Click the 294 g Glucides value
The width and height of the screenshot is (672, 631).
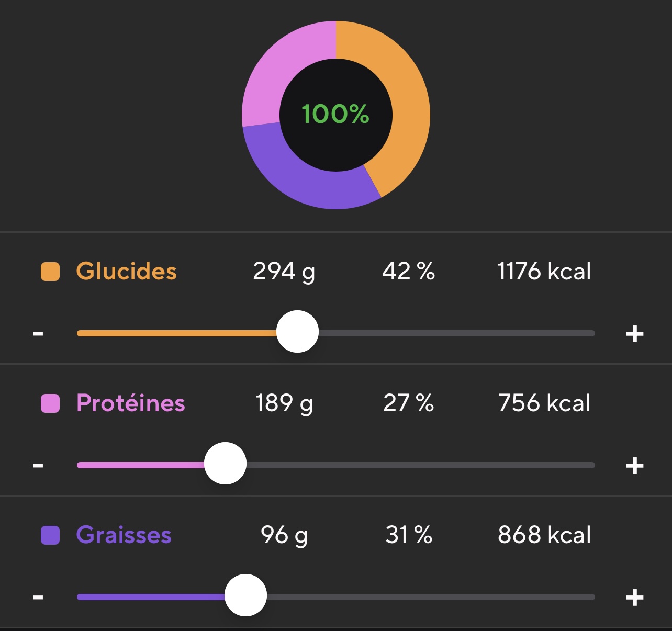(x=284, y=272)
